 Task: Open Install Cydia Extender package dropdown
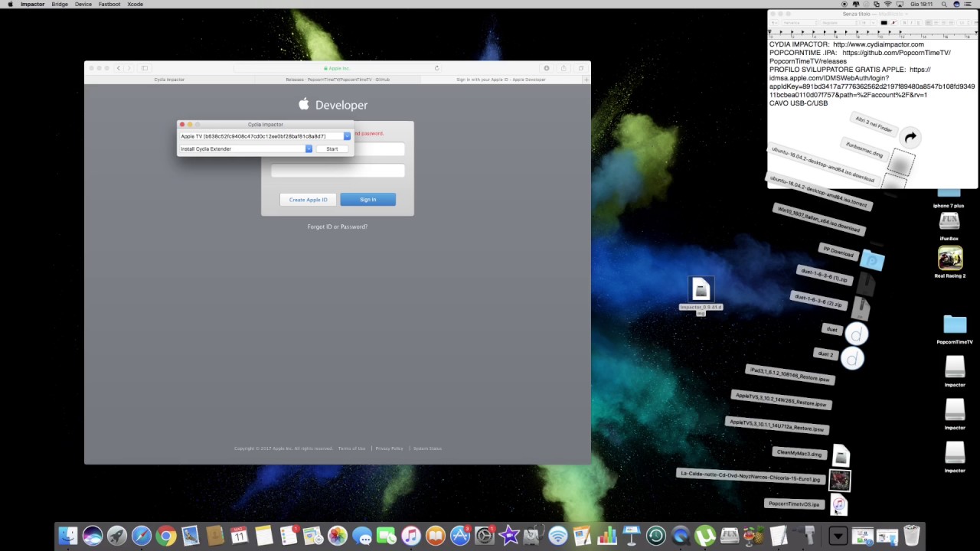tap(309, 148)
